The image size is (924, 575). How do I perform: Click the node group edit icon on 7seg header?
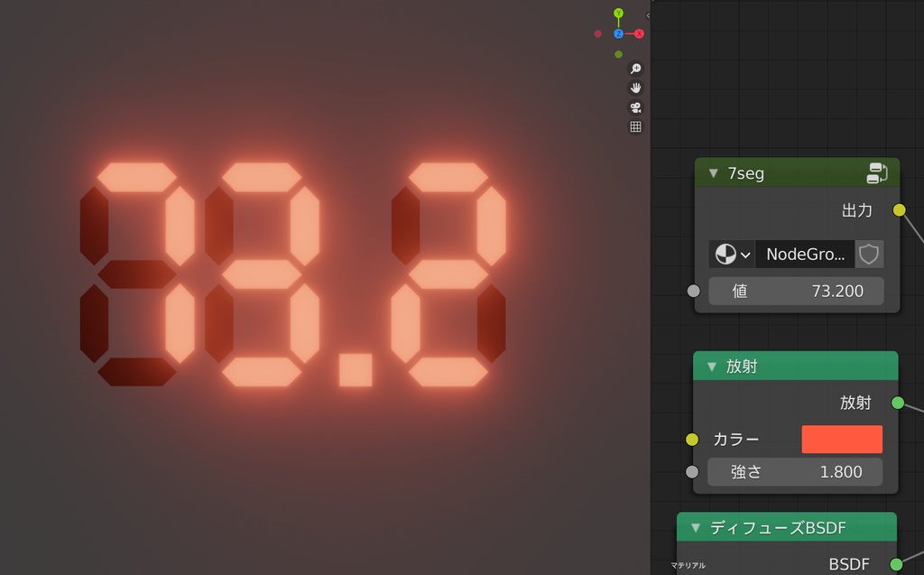coord(878,172)
